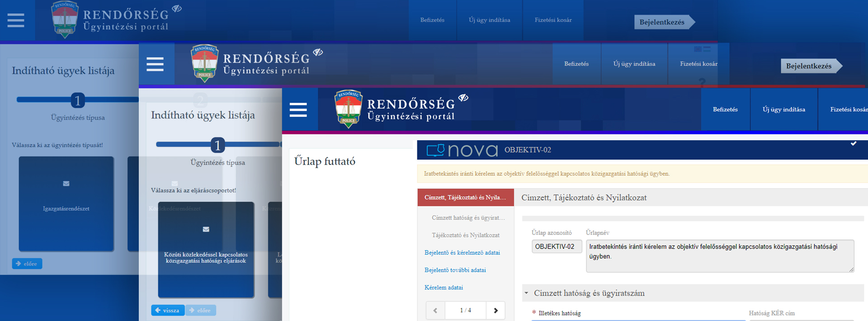
Task: Select the Címzett hatóság és ügyirat… sub-item
Action: [468, 218]
